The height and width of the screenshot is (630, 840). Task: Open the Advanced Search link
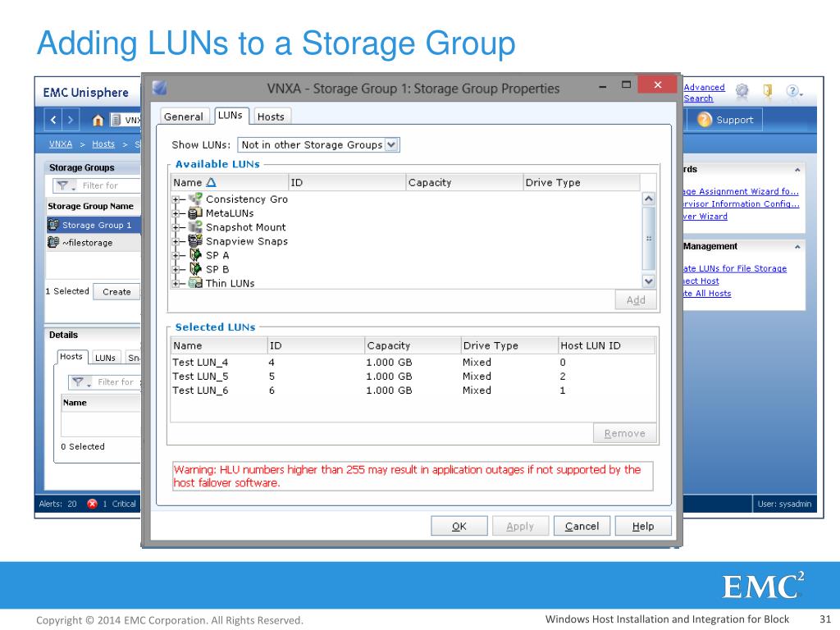(704, 93)
